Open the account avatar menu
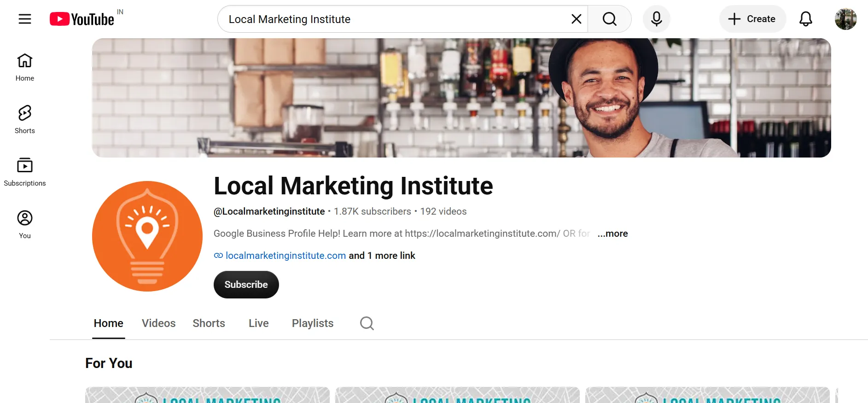 [846, 19]
